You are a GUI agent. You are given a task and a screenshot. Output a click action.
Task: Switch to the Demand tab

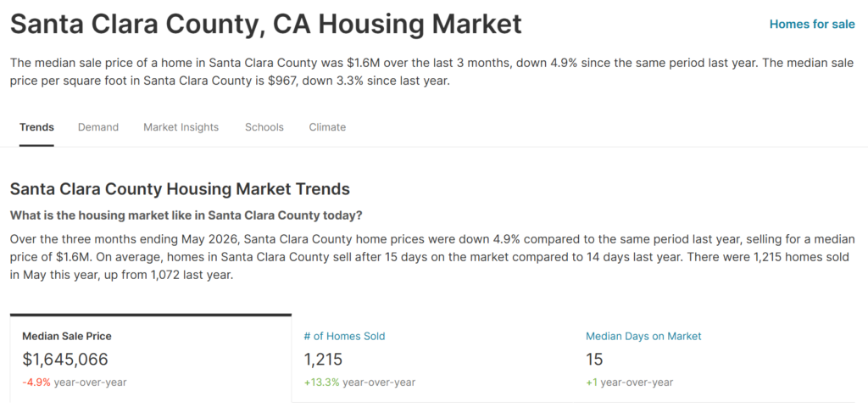pos(98,127)
